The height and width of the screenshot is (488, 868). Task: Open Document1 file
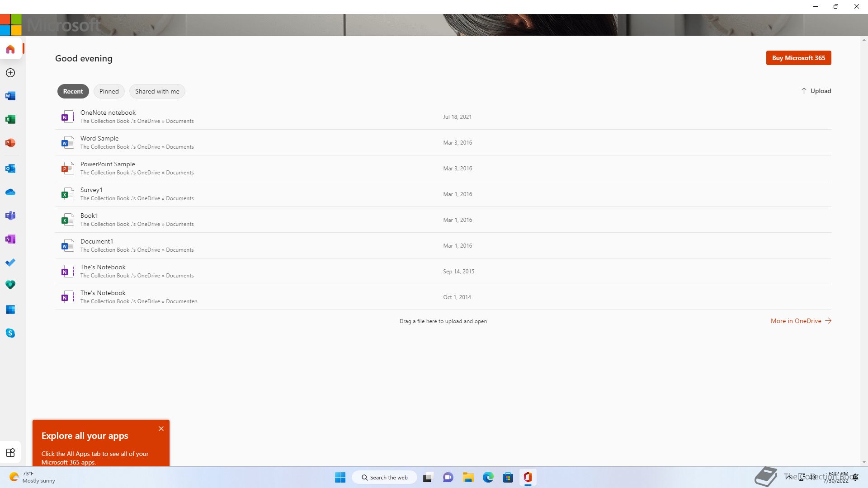(443, 245)
